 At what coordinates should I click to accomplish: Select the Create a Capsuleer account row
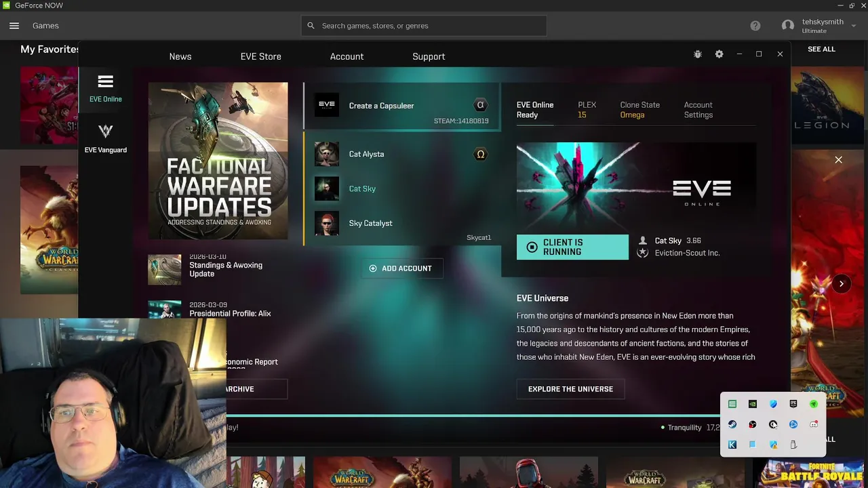(402, 106)
